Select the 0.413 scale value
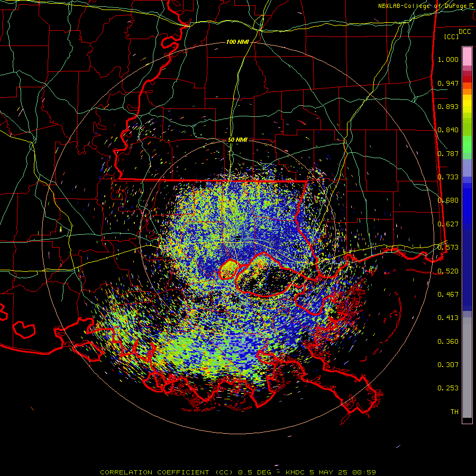 pos(448,318)
